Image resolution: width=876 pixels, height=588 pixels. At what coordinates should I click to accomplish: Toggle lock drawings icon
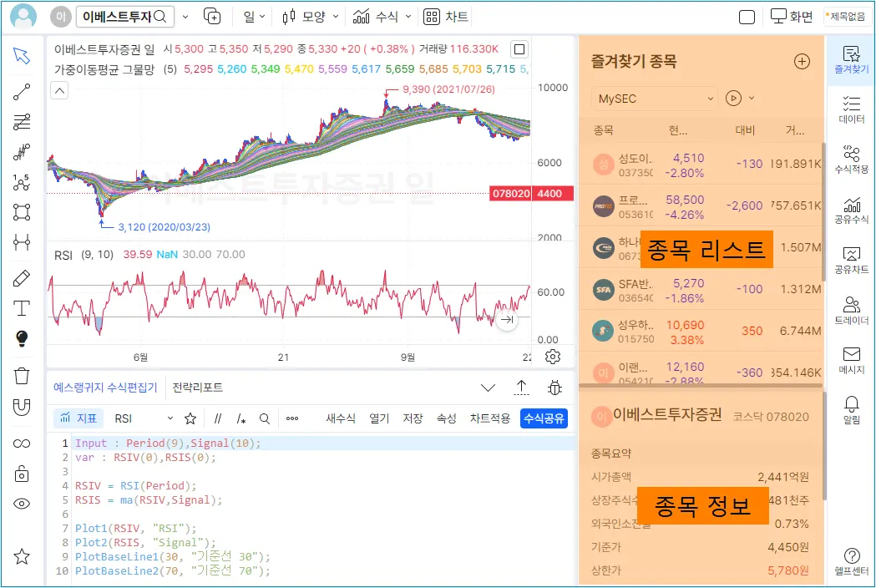[x=22, y=474]
